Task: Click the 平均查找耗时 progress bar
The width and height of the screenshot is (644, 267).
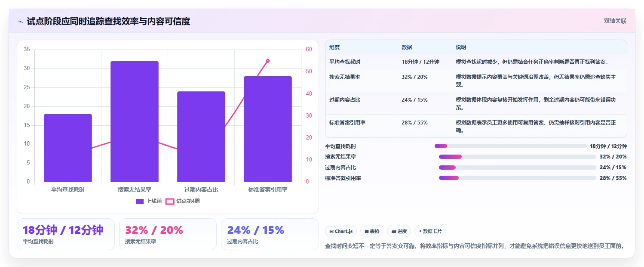Action: click(x=510, y=146)
